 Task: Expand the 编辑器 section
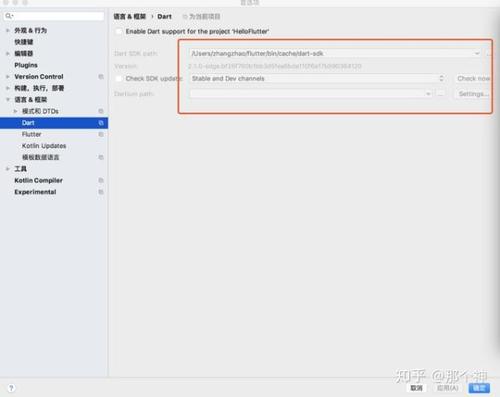[7, 53]
